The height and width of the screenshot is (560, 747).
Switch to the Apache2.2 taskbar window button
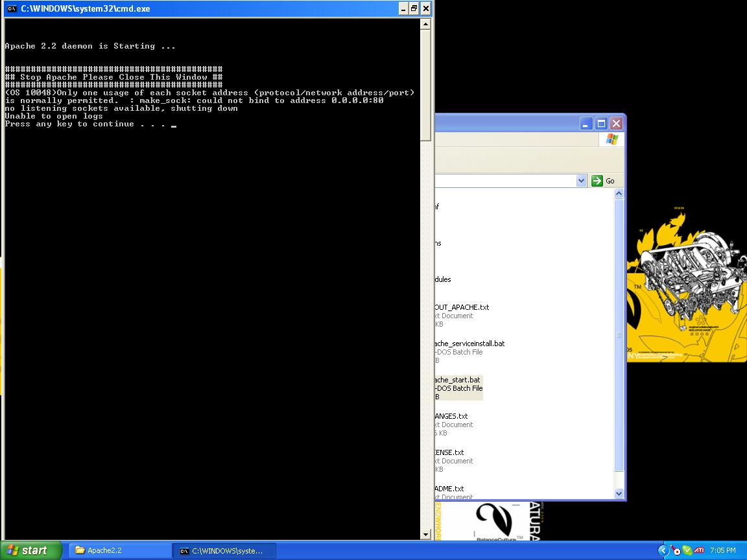point(120,550)
